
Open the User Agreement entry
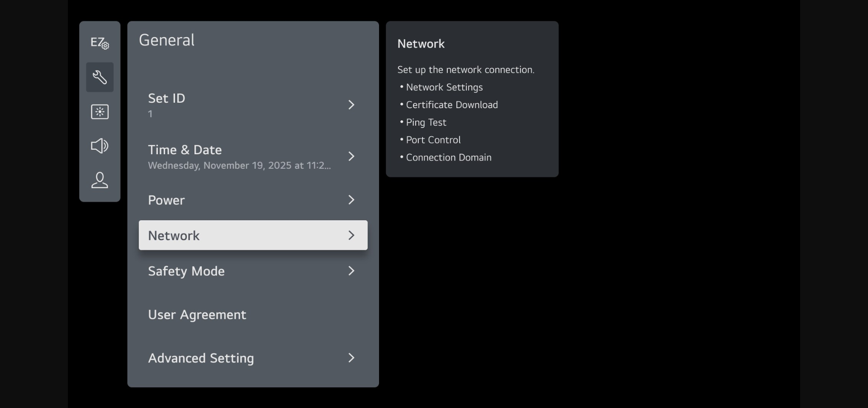point(197,315)
